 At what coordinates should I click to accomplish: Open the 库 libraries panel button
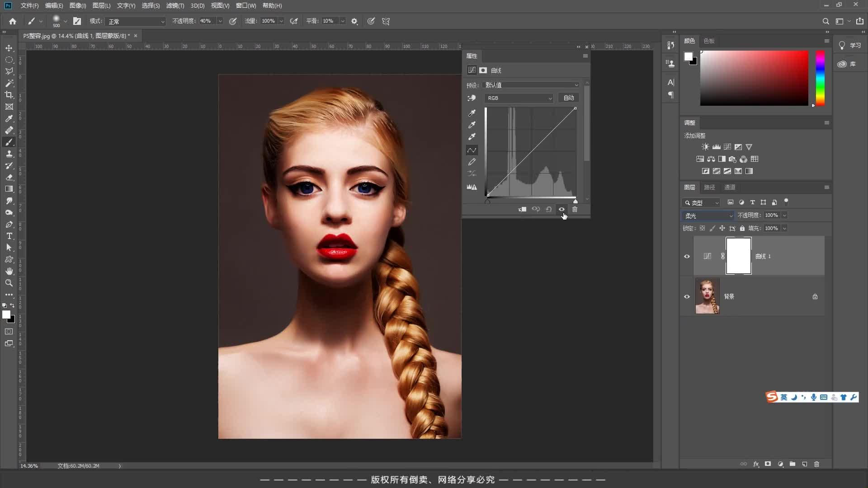846,64
